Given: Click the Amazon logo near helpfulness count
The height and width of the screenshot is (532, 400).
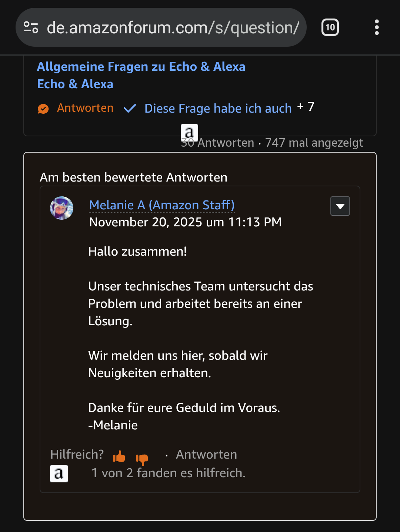Looking at the screenshot, I should [x=59, y=473].
